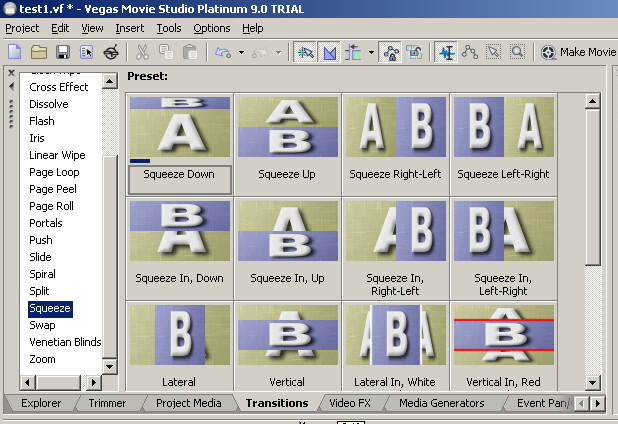The width and height of the screenshot is (618, 424).
Task: Open the Edit menu
Action: 60,28
